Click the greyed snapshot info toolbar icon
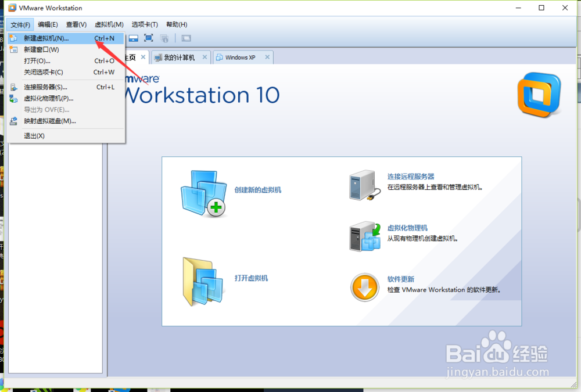Image resolution: width=581 pixels, height=392 pixels. pyautogui.click(x=164, y=38)
